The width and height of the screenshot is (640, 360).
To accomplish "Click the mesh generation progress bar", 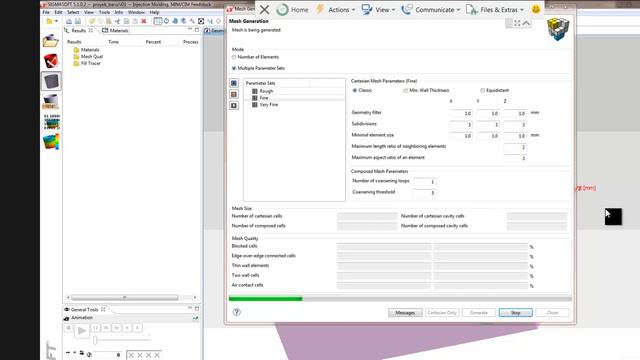I will pos(400,299).
